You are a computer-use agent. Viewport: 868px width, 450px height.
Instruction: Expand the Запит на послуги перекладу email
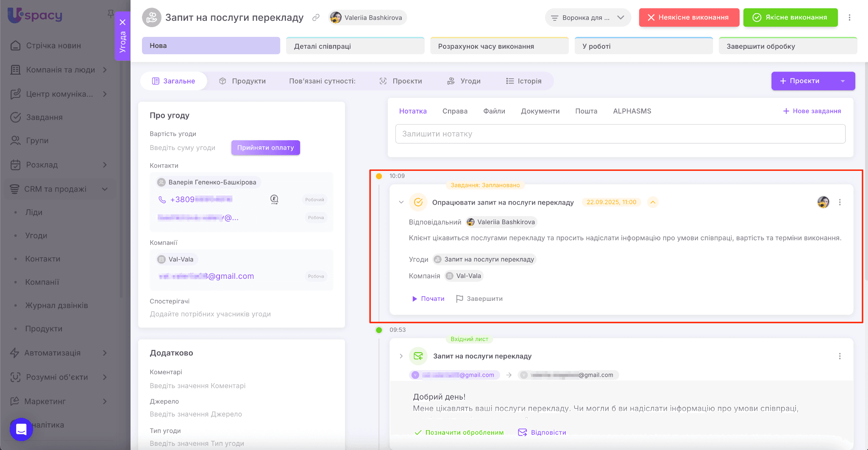pos(401,356)
